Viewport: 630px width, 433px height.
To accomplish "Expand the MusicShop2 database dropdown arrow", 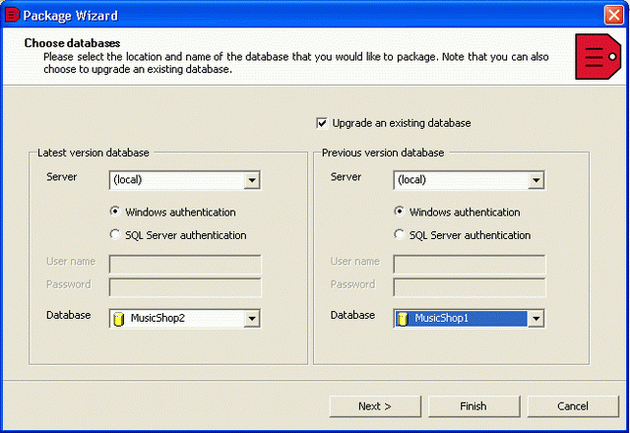I will 252,319.
